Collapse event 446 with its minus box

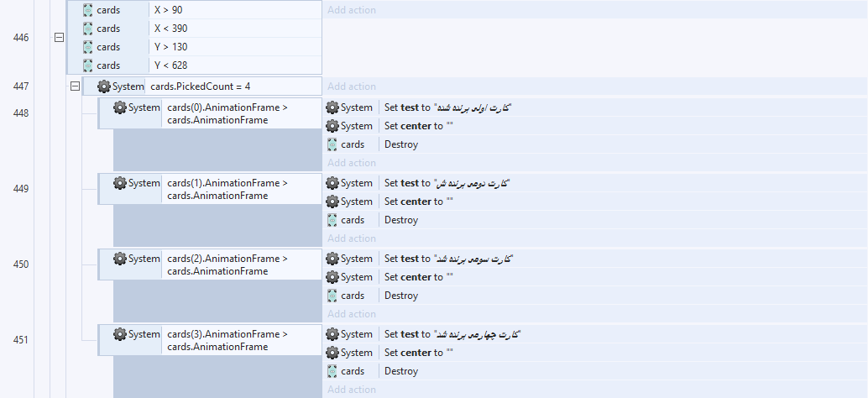pos(60,38)
